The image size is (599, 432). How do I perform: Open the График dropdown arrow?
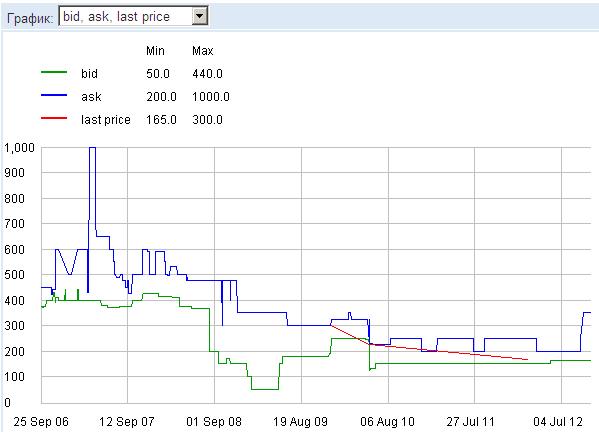click(199, 16)
